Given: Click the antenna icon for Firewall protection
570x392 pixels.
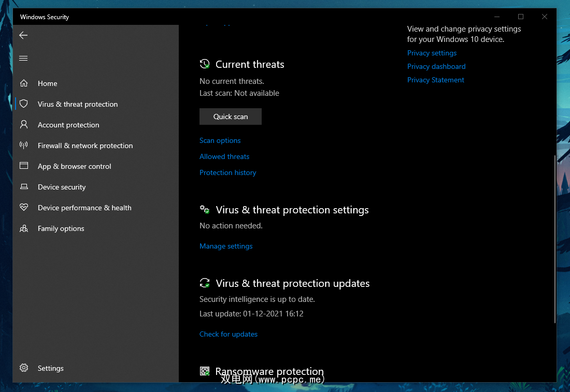Looking at the screenshot, I should coord(24,146).
